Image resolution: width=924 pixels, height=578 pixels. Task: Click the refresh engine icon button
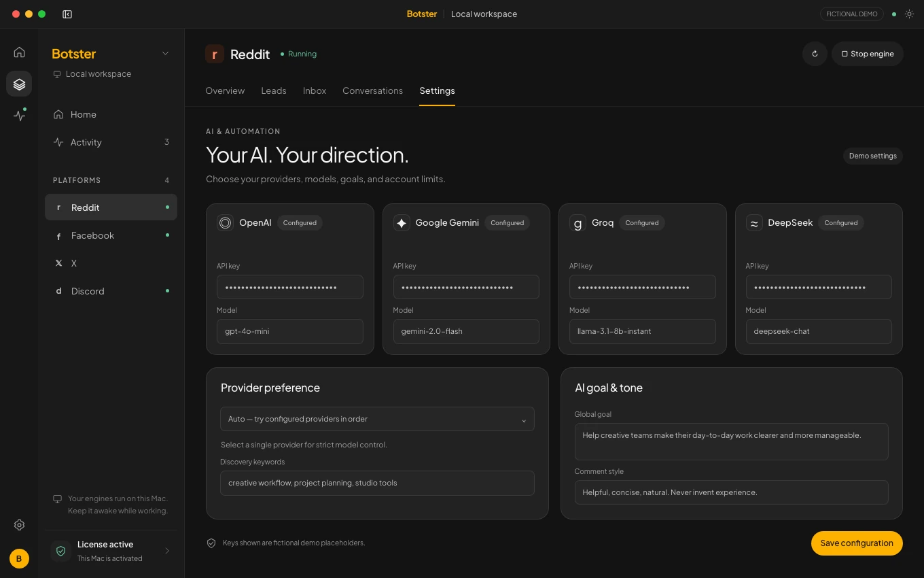pos(815,54)
